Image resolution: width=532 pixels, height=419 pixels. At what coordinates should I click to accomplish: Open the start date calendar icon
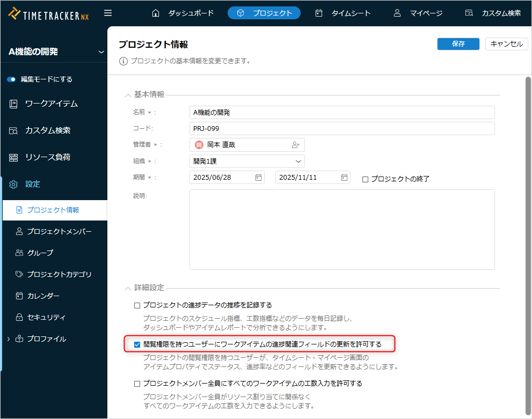[258, 178]
